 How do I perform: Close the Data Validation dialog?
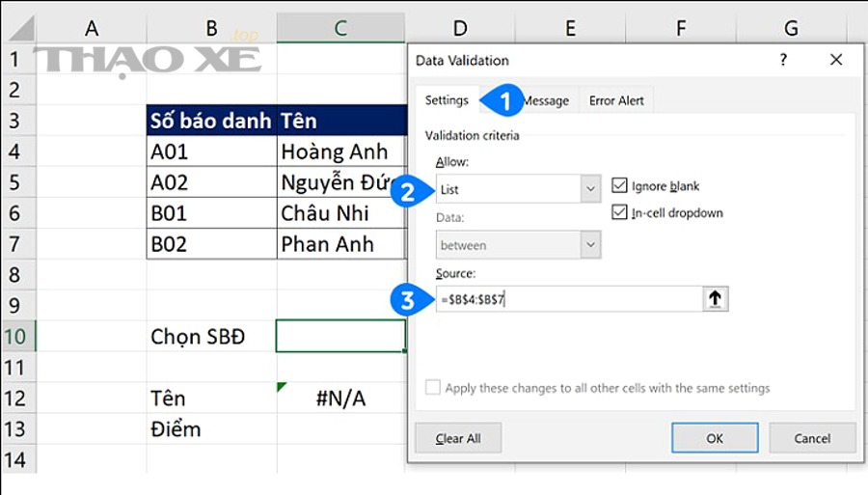(836, 60)
